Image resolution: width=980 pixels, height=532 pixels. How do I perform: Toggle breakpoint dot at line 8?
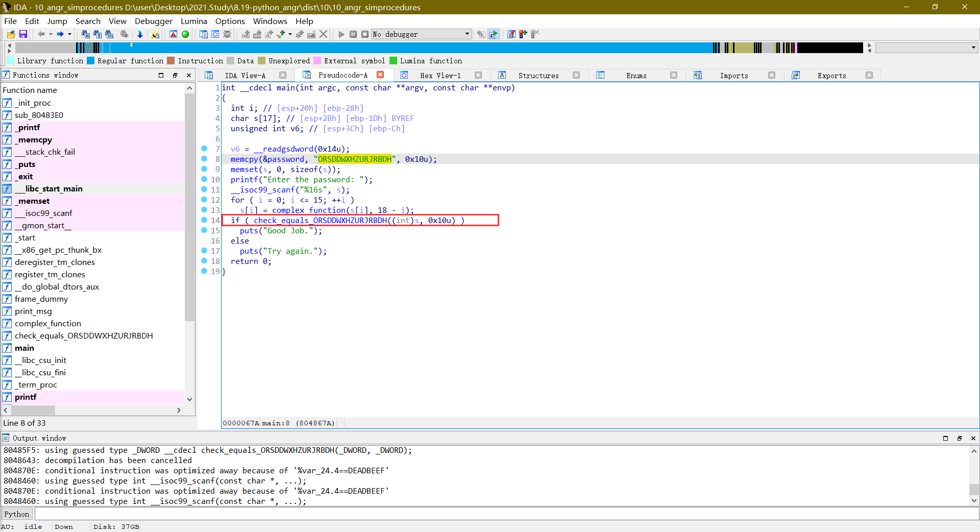204,159
